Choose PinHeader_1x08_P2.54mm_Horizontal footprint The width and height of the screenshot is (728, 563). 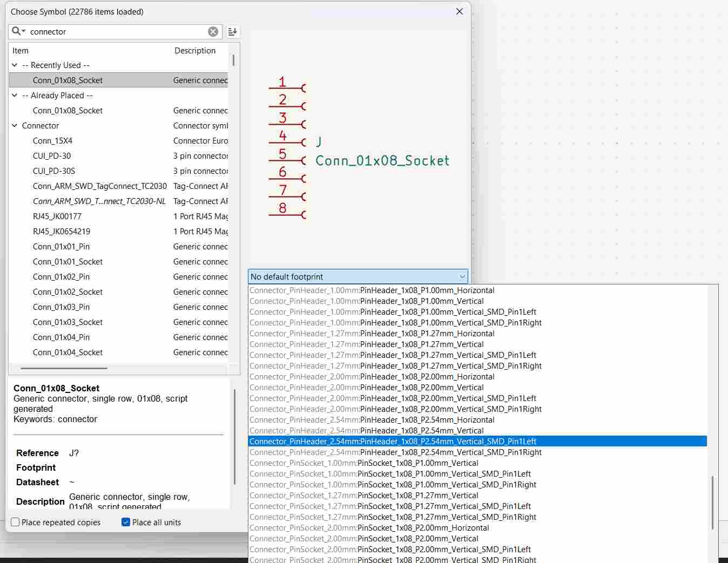pos(477,420)
